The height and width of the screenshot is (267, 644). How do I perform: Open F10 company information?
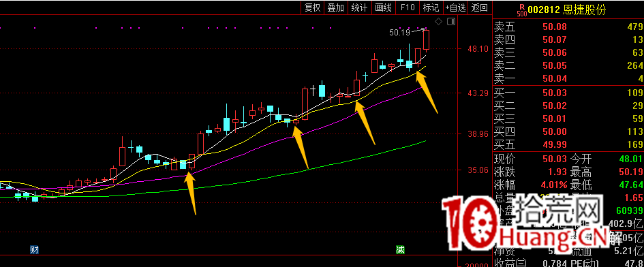coord(408,7)
